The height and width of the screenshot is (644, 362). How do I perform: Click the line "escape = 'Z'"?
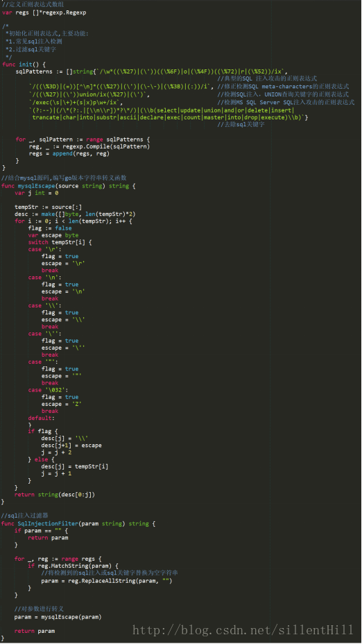(62, 404)
